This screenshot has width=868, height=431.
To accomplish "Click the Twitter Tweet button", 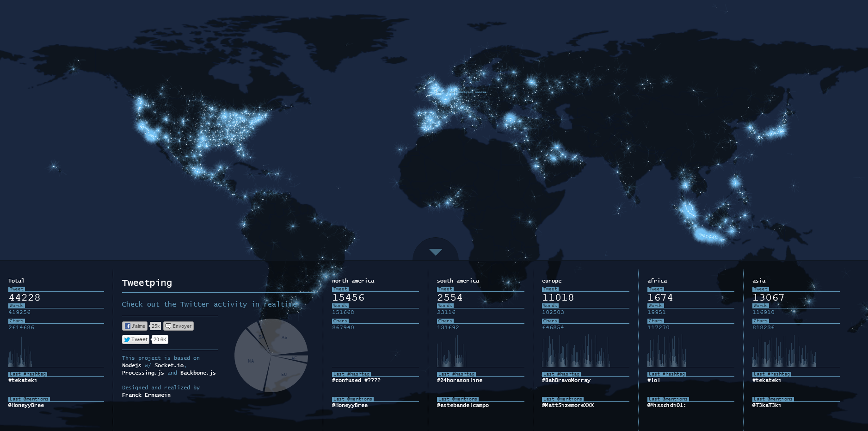I will click(x=135, y=339).
